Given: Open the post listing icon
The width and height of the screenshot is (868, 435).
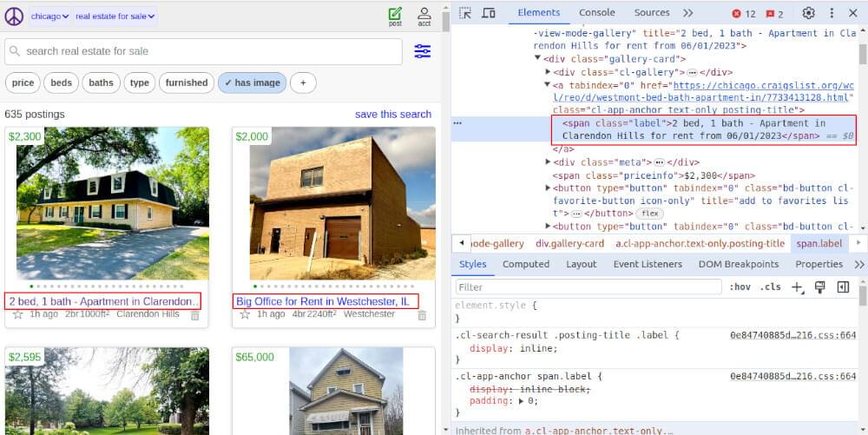Looking at the screenshot, I should [395, 16].
